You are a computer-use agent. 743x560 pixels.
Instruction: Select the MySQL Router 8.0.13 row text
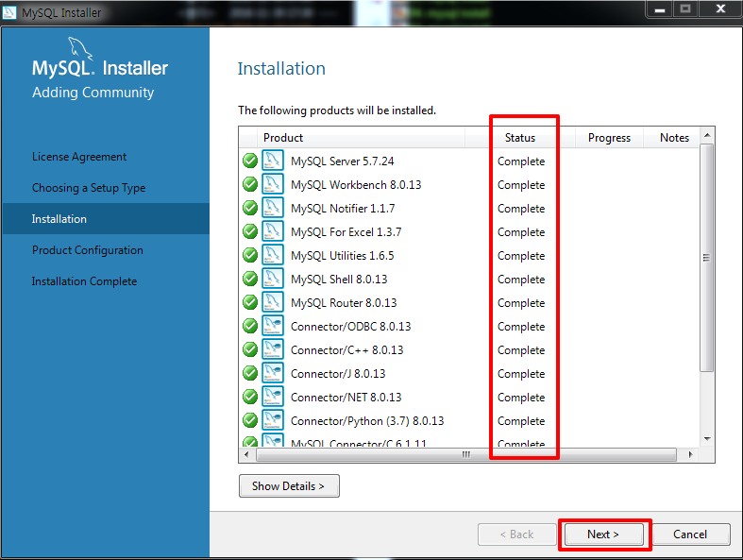point(344,303)
